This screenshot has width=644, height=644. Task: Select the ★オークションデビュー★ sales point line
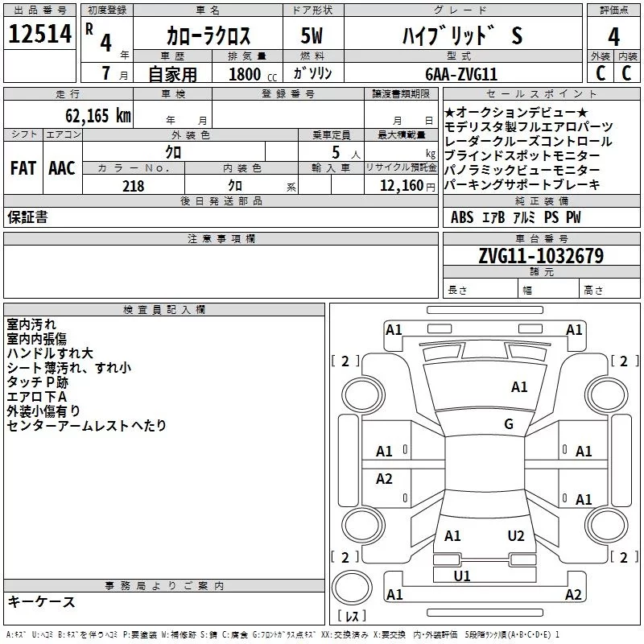click(516, 112)
